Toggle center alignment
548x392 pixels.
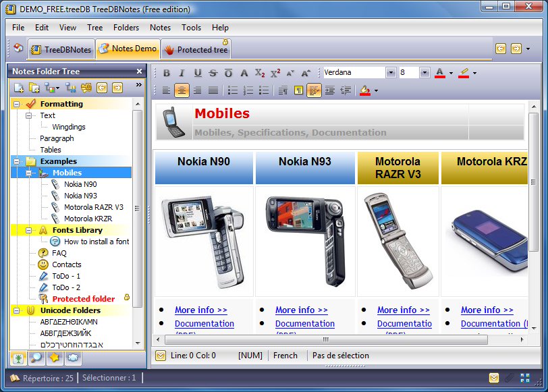(x=182, y=90)
